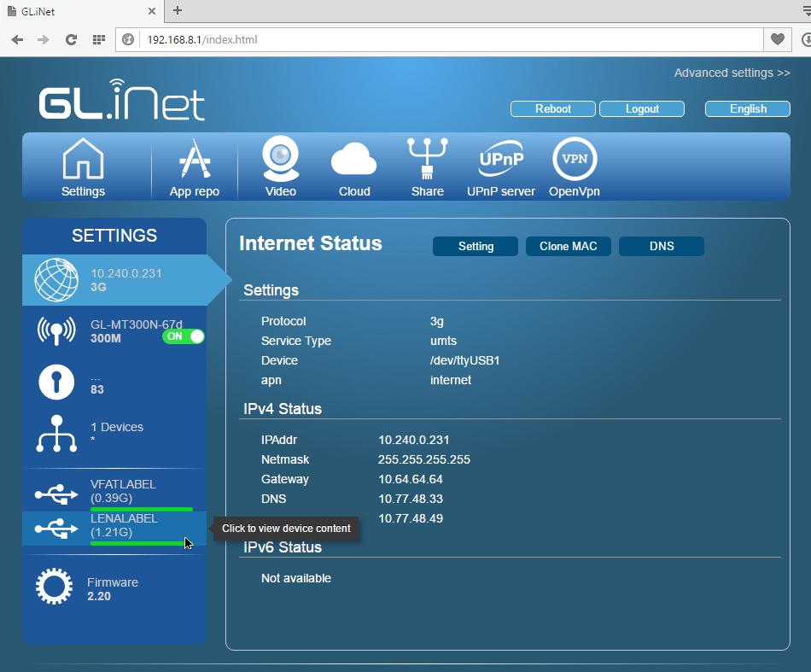Select the network devices tree icon
This screenshot has width=811, height=672.
56,434
